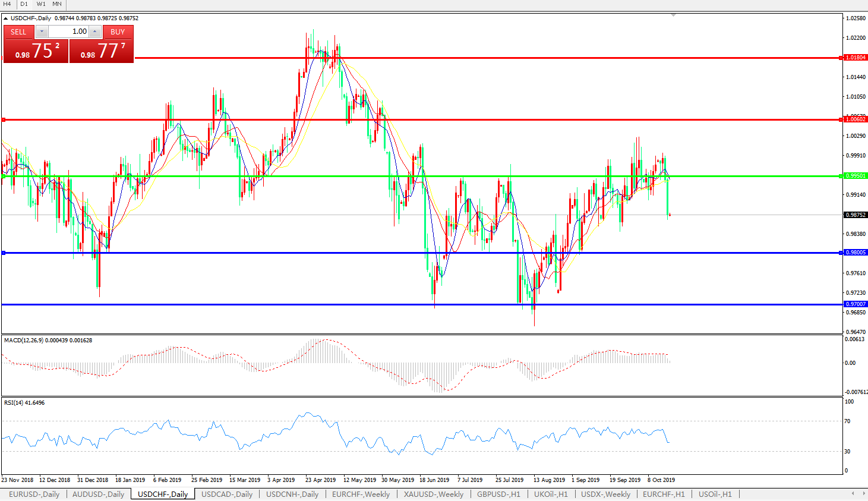
Task: Switch to USOil-,H1 chart tab
Action: 715,494
